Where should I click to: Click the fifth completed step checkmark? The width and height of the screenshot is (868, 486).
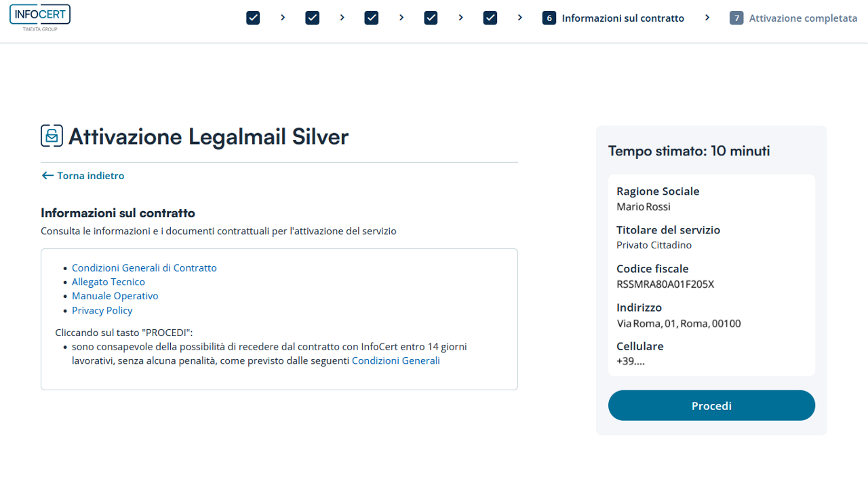click(490, 18)
